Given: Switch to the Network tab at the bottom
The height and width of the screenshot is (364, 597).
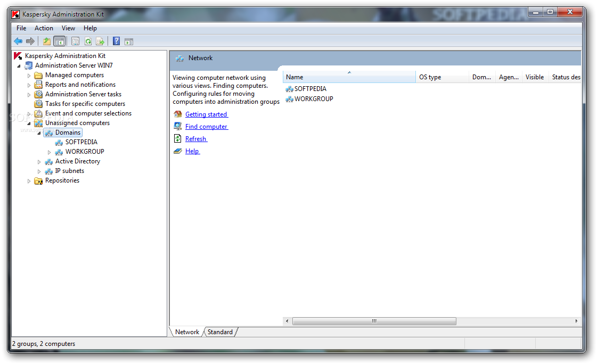Looking at the screenshot, I should 187,332.
